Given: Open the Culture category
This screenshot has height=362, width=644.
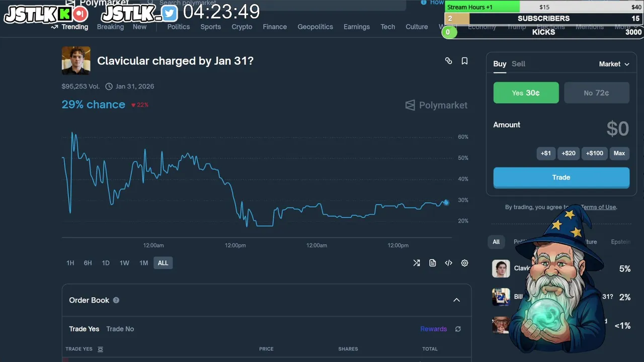Looking at the screenshot, I should 417,27.
